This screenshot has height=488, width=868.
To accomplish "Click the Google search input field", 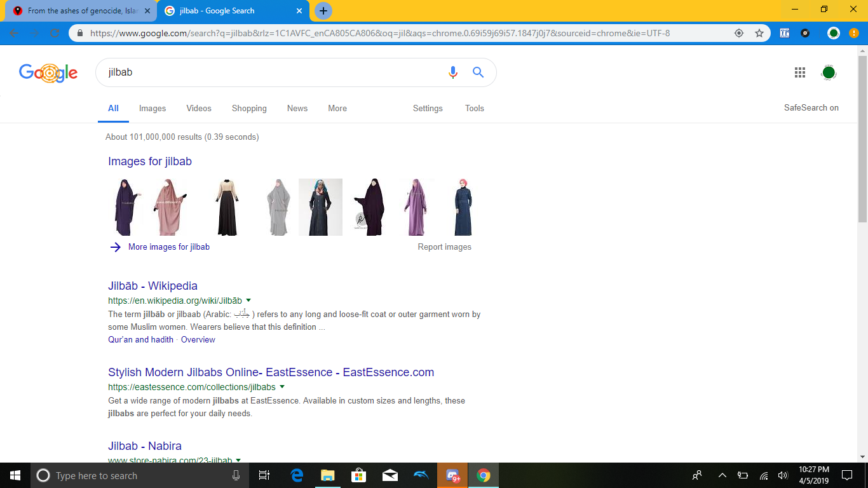I will click(273, 72).
